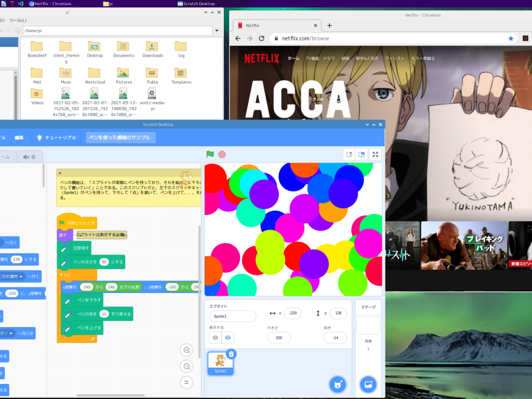This screenshot has height=399, width=532.
Task: Open Netflix 映画 section
Action: (345, 58)
